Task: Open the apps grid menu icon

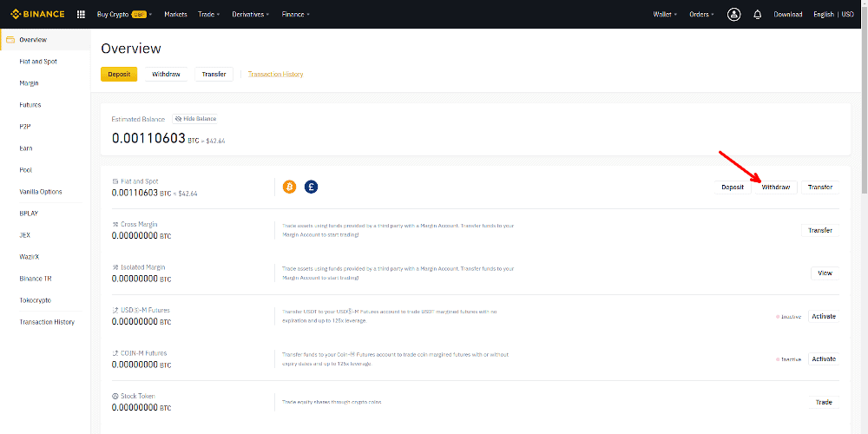Action: [81, 15]
